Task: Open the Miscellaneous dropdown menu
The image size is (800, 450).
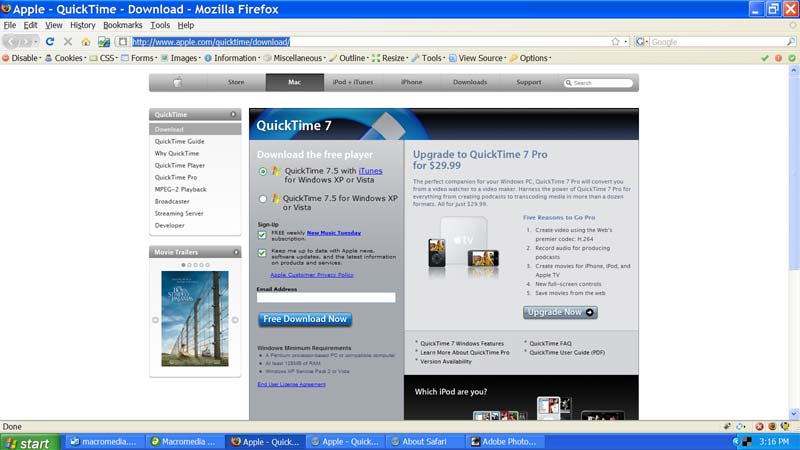Action: (x=294, y=58)
